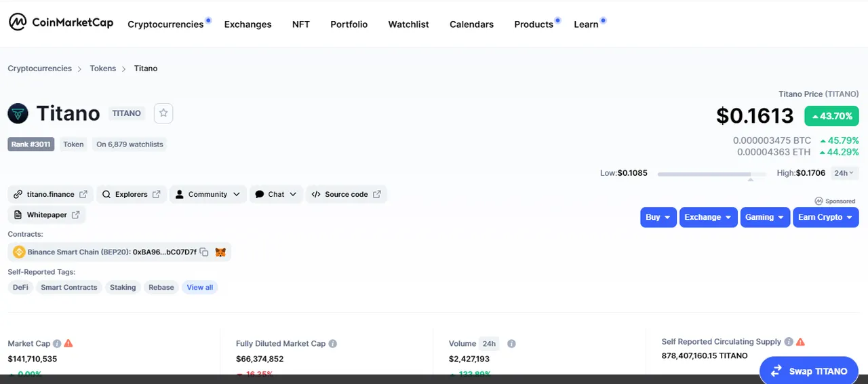Show info icon next to Volume 24h
The height and width of the screenshot is (384, 868).
(x=511, y=344)
